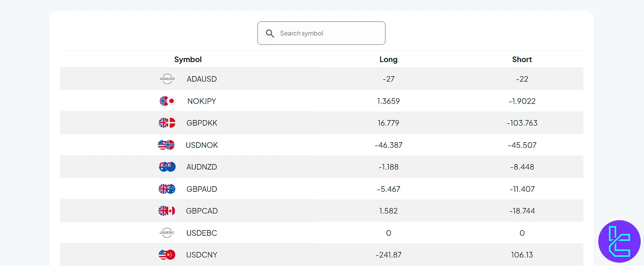
Task: Sort by the Short column header
Action: 522,59
